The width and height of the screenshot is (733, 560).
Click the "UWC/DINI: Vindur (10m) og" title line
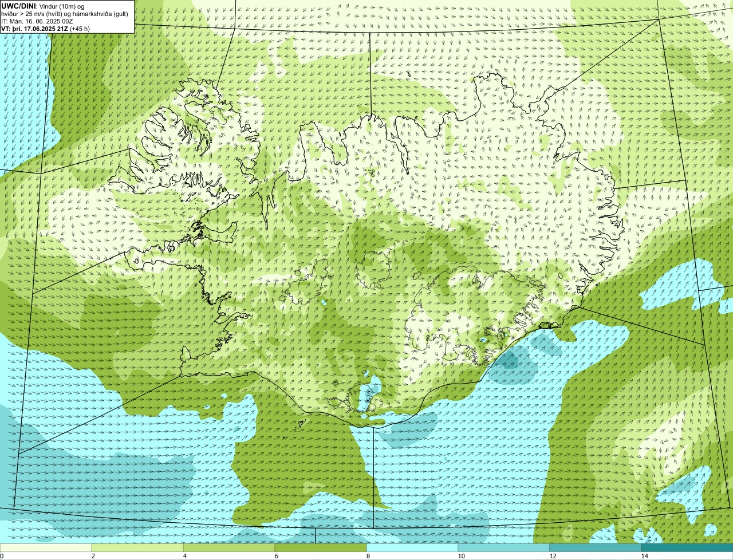(43, 6)
